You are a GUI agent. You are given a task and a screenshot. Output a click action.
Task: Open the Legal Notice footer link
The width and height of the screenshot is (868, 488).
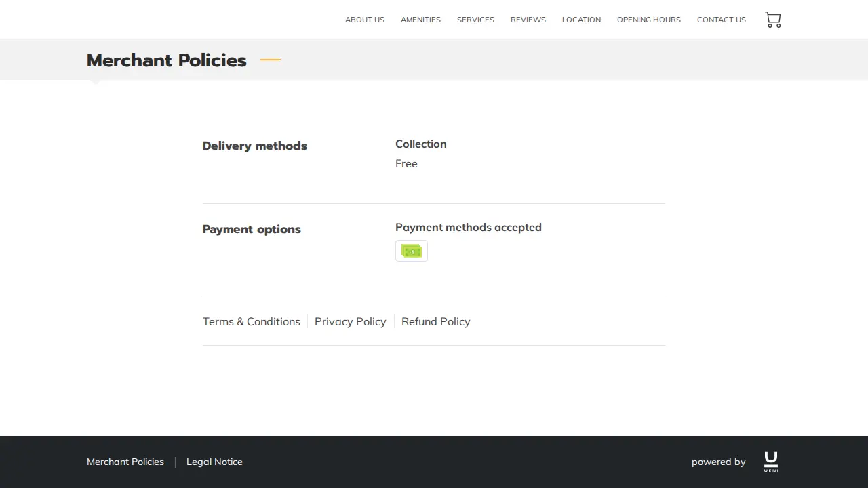tap(214, 462)
